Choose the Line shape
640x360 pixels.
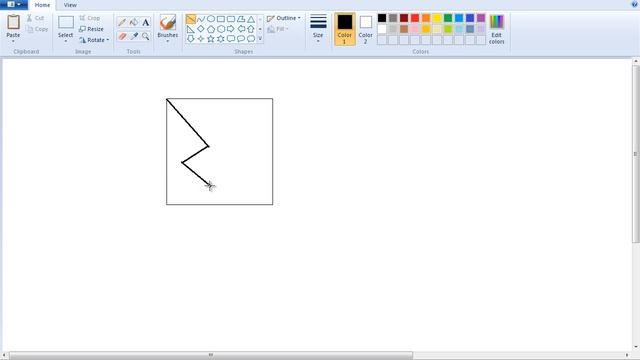click(191, 19)
